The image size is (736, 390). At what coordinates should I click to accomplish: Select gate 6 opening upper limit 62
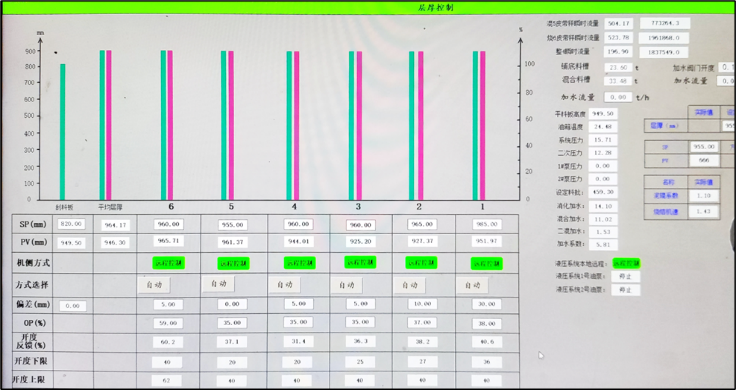[167, 380]
